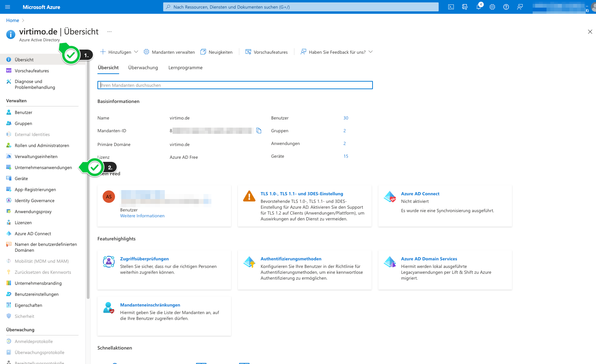Open the Benutzer section in the sidebar

[23, 112]
